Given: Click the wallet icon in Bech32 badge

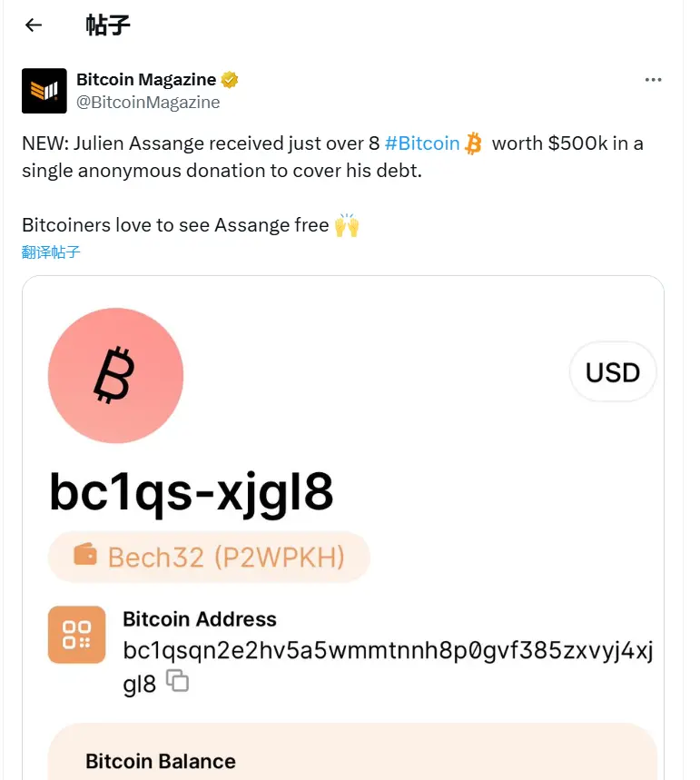Looking at the screenshot, I should pyautogui.click(x=85, y=555).
